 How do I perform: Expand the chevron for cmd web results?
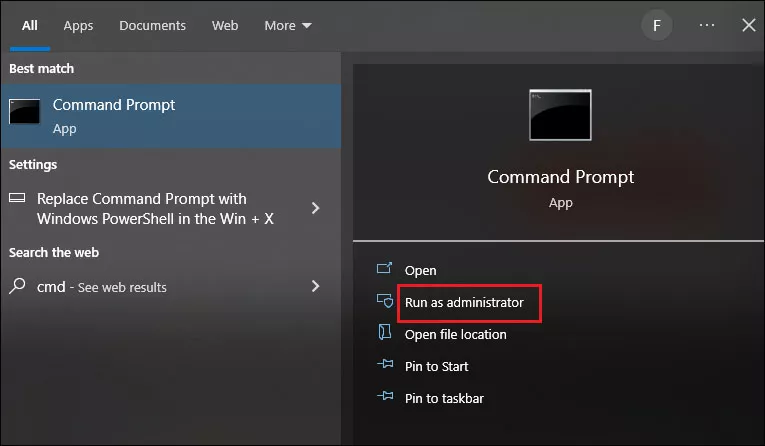click(x=316, y=286)
